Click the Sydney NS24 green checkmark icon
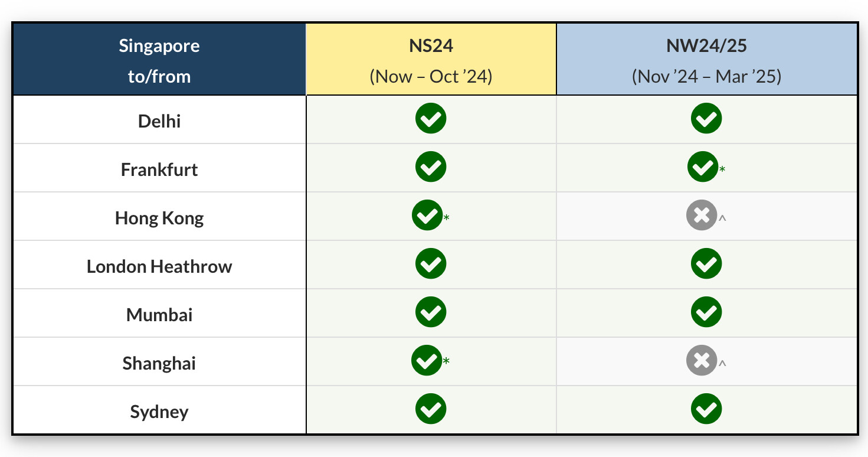868x457 pixels. (431, 409)
